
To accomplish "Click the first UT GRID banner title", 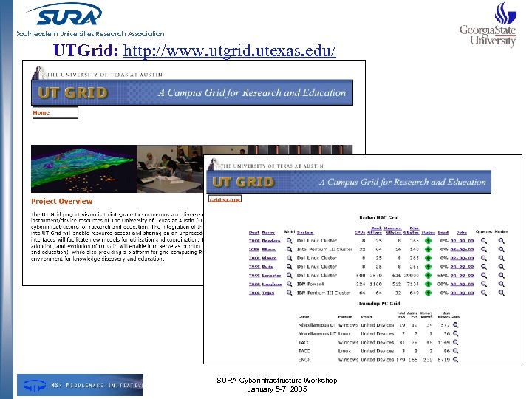I will [73, 92].
